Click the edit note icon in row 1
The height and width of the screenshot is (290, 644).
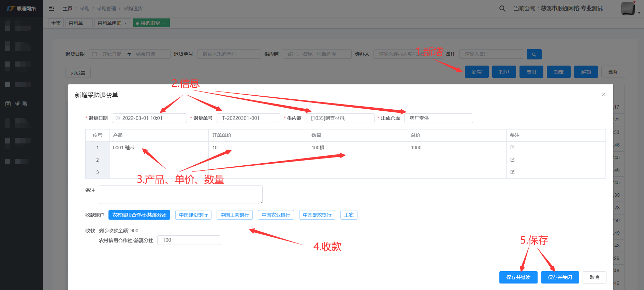tap(512, 148)
